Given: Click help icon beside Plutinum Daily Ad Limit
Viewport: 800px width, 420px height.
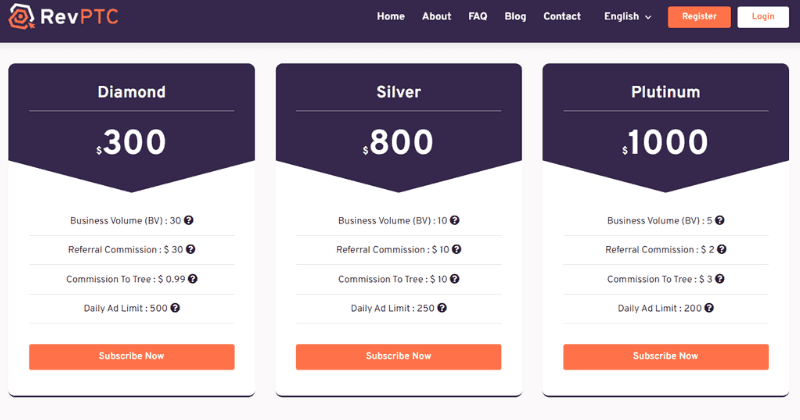Looking at the screenshot, I should pyautogui.click(x=709, y=308).
